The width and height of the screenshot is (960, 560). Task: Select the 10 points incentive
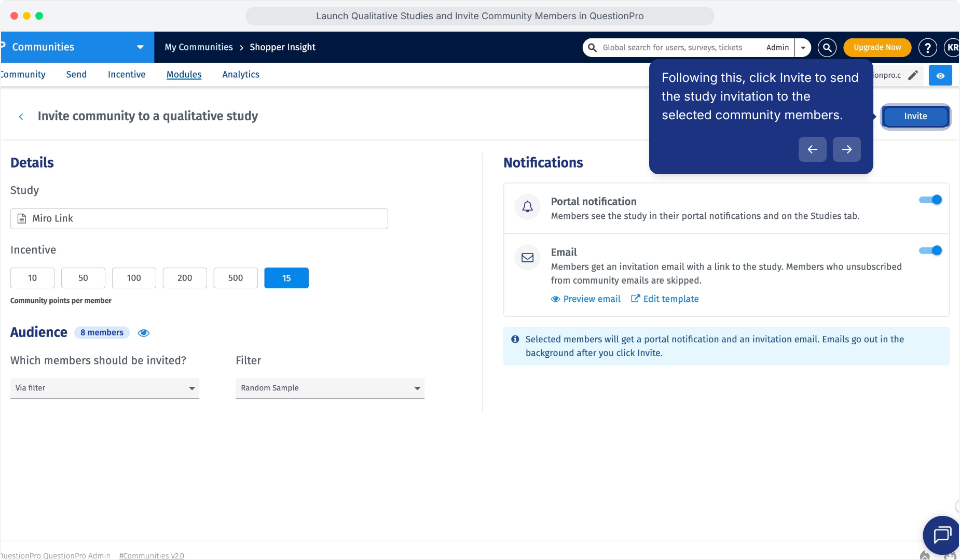pos(32,278)
